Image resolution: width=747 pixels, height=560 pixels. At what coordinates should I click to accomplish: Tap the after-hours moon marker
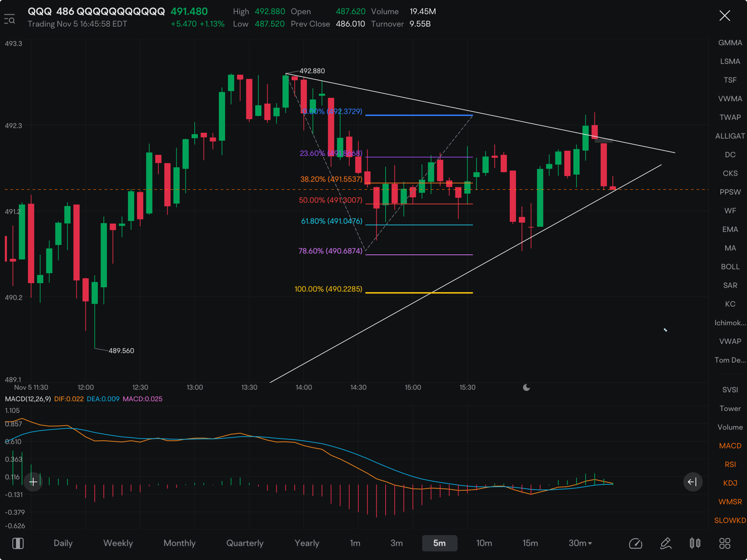526,388
